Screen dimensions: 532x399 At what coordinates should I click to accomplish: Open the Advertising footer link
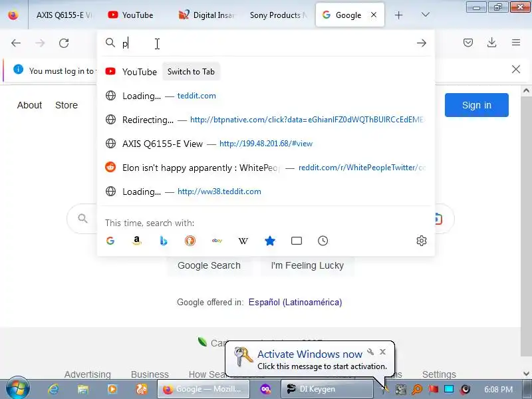88,374
